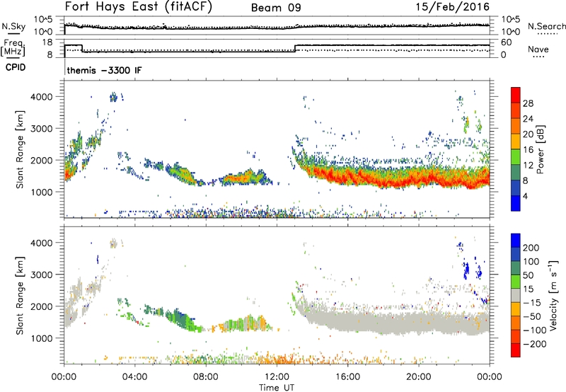566x392 pixels.
Task: Click the "Slant Range [km]" title of power panel
Action: (x=20, y=149)
